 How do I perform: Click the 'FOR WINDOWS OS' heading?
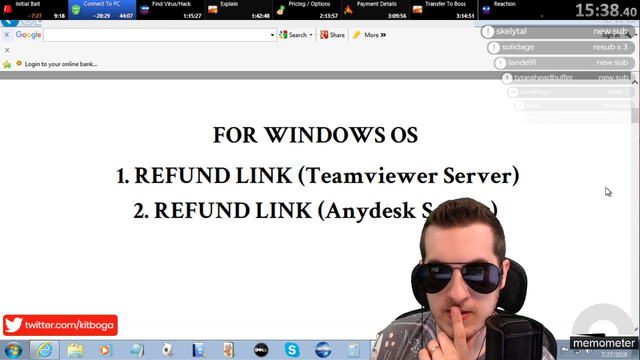point(316,135)
